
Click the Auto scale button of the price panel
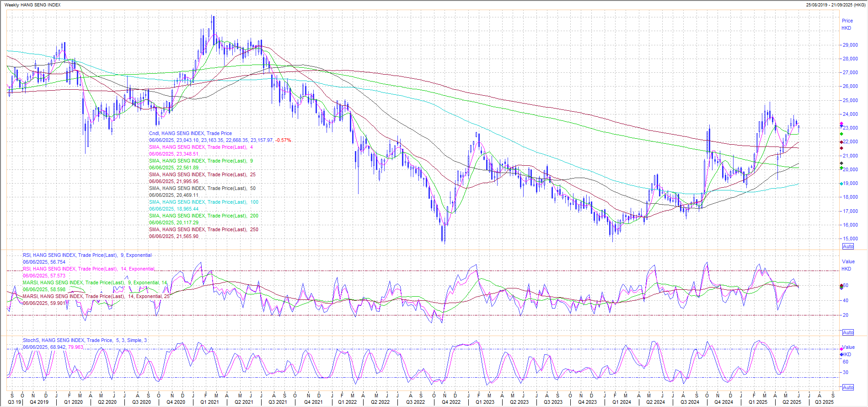point(848,246)
